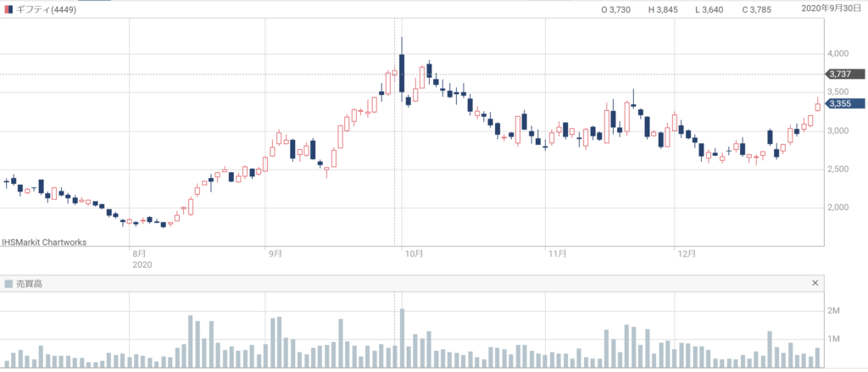Click the high value H 3,845
Image resolution: width=868 pixels, height=372 pixels.
pyautogui.click(x=661, y=9)
